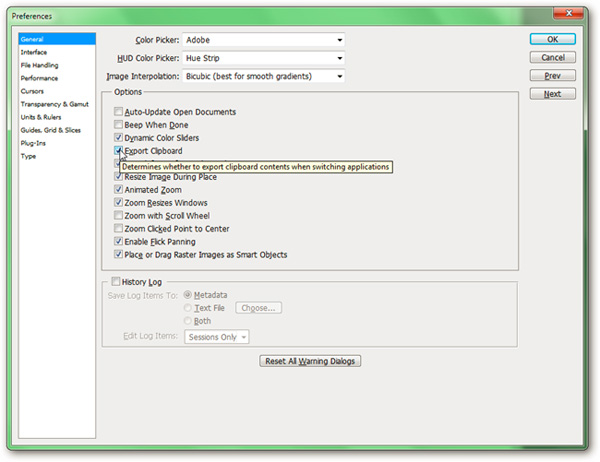
Task: Turn off Animated Zoom
Action: pos(119,190)
